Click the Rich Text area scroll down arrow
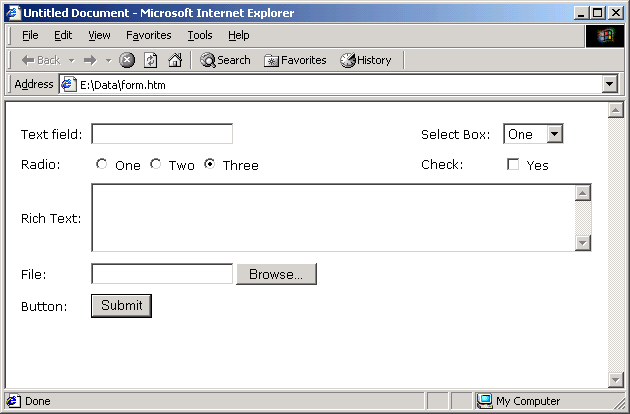The height and width of the screenshot is (414, 630). (584, 243)
